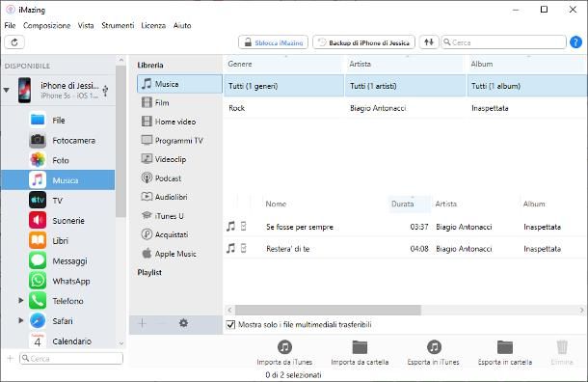Add a playlist with the plus icon

coord(142,323)
